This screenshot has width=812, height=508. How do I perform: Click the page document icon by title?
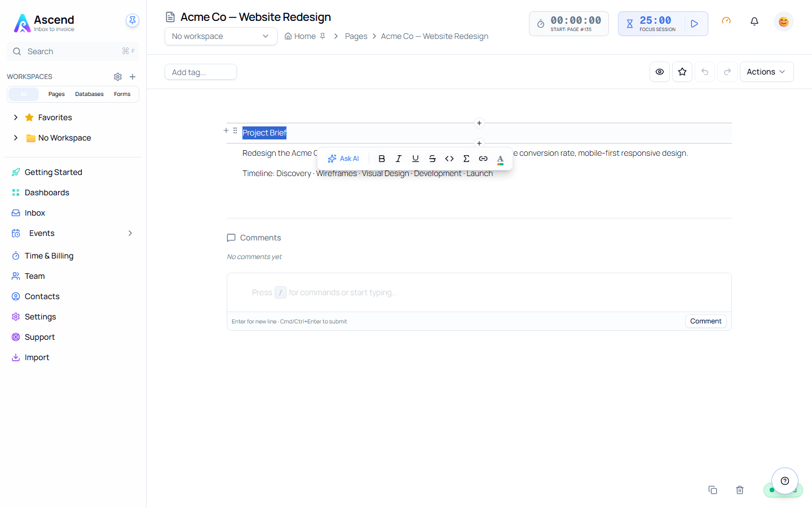pyautogui.click(x=170, y=17)
